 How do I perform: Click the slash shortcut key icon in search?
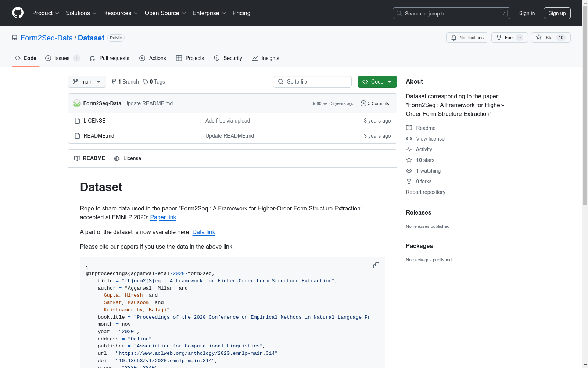pos(504,13)
